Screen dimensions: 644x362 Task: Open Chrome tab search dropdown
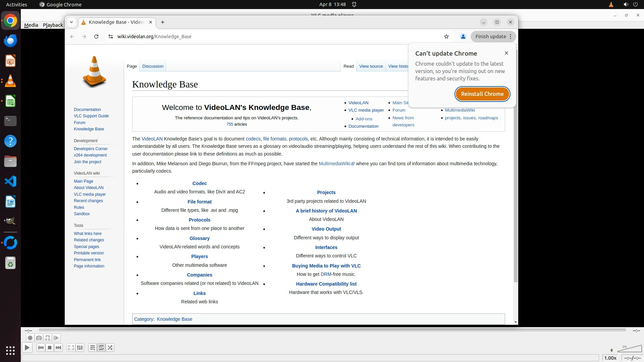[x=71, y=22]
